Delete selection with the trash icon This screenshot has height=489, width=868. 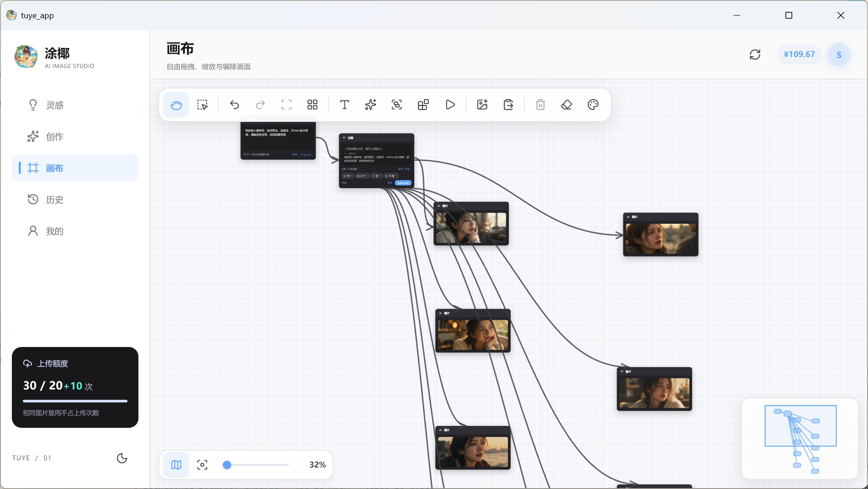540,105
